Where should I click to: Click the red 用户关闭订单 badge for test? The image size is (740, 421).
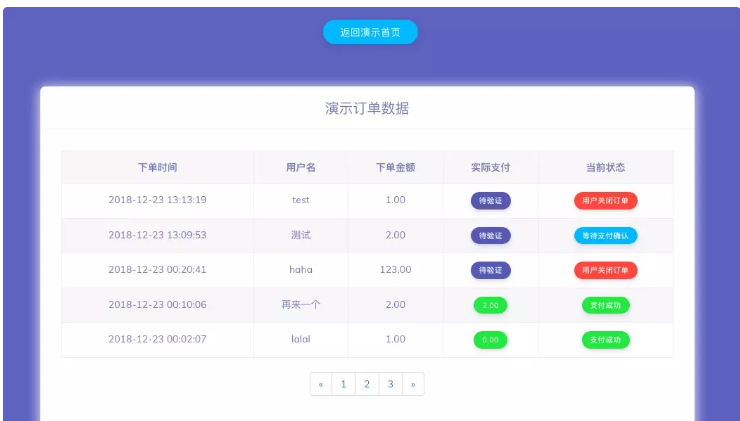605,200
